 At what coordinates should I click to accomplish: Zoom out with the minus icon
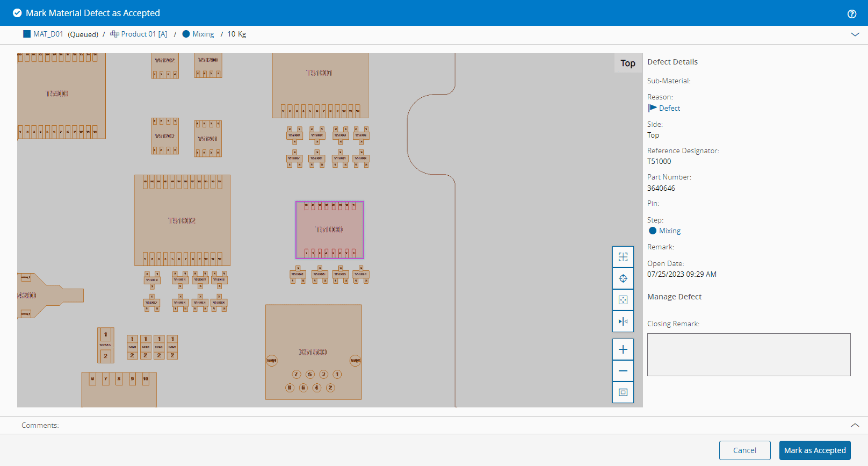click(623, 371)
